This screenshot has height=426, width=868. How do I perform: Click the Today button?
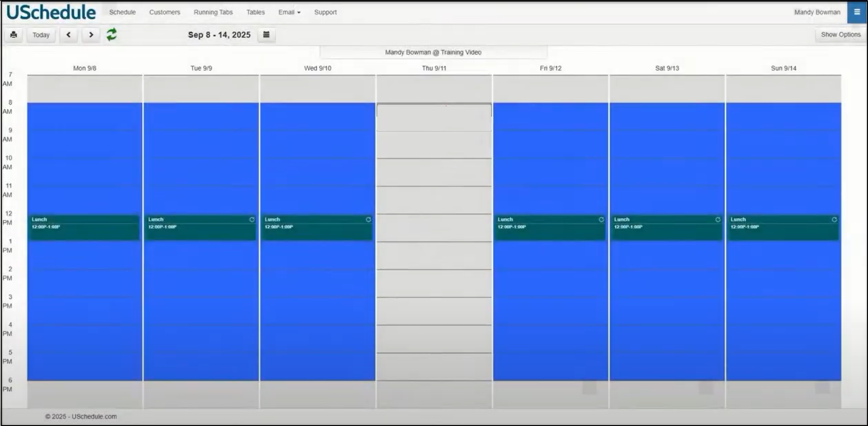(x=41, y=35)
